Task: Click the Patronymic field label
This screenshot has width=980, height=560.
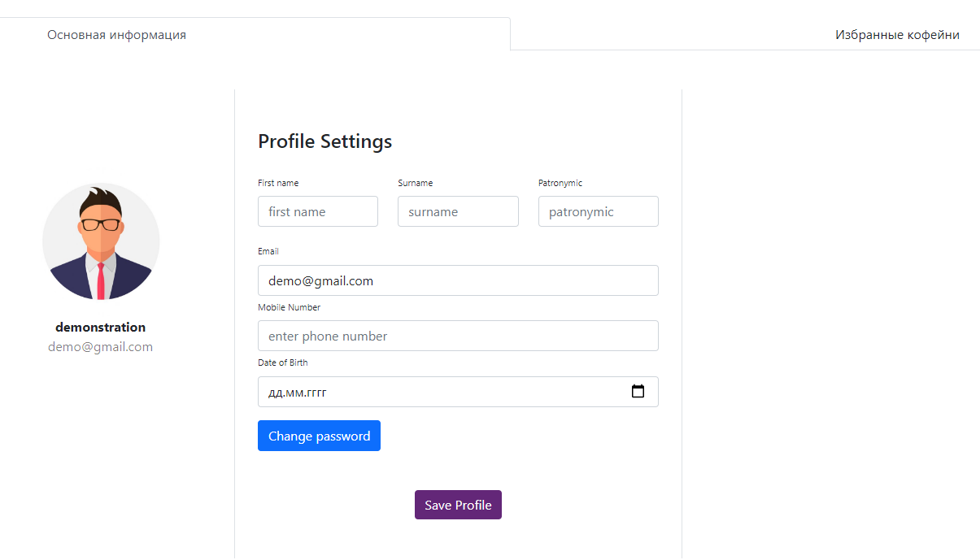Action: [x=560, y=184]
